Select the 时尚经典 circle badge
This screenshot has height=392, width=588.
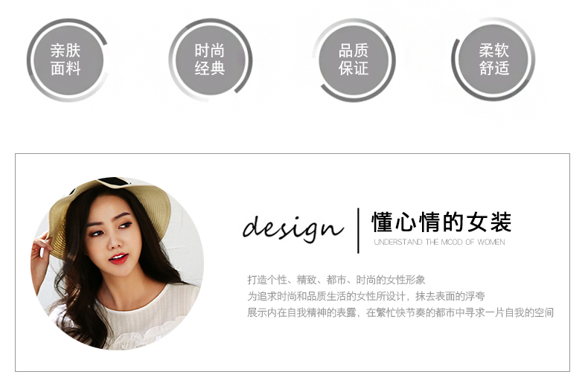tap(211, 60)
